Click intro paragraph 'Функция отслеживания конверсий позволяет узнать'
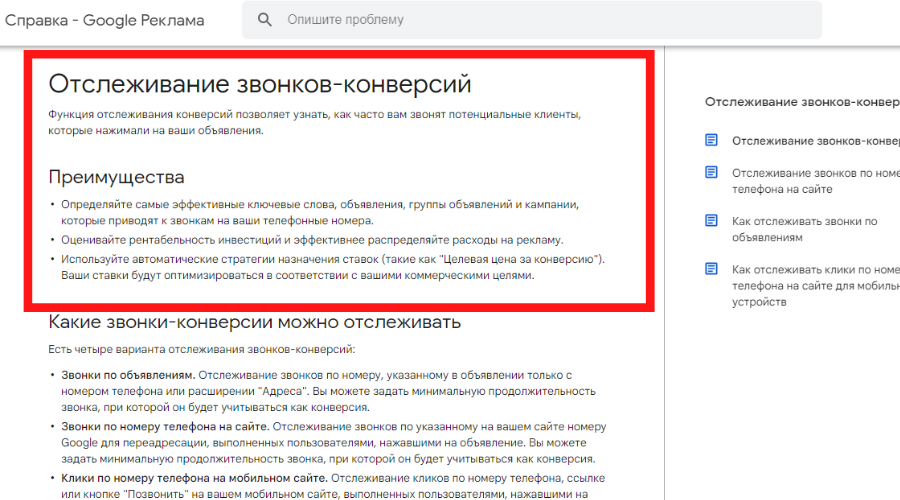The width and height of the screenshot is (900, 500). point(315,122)
